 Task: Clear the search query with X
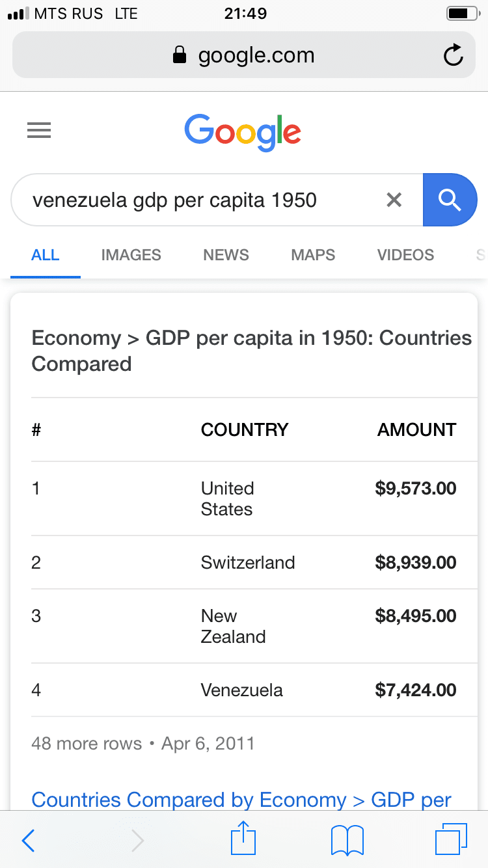click(x=394, y=200)
